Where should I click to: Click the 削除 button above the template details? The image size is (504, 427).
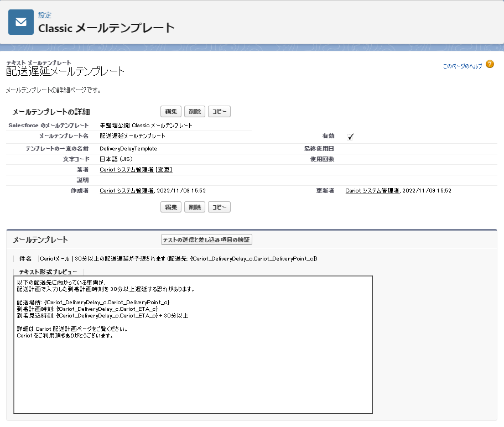pos(195,112)
